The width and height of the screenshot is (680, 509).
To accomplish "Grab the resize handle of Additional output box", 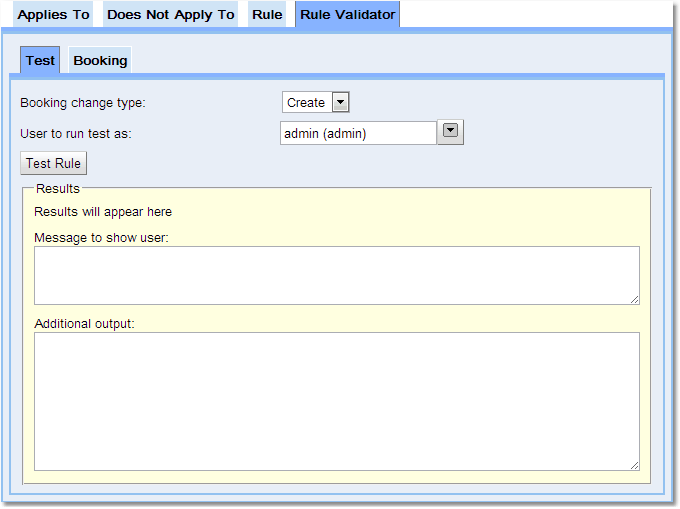I will coord(634,464).
